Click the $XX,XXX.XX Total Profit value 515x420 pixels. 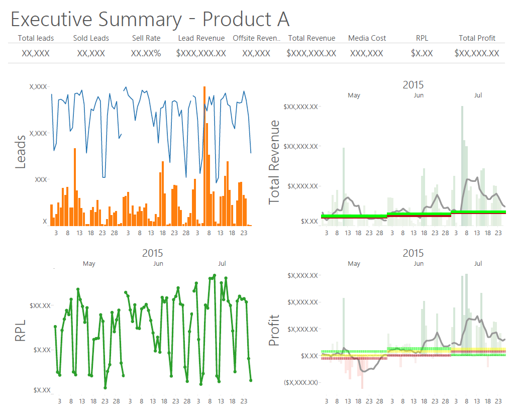477,53
